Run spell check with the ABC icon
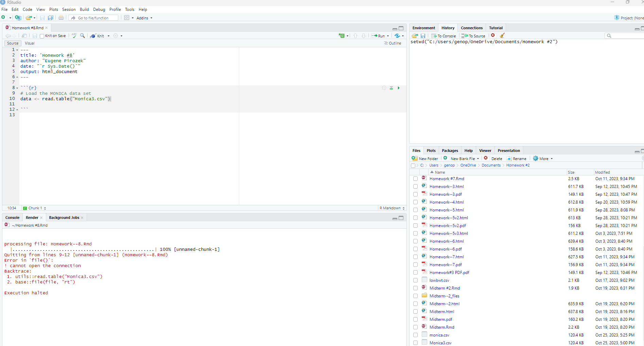This screenshot has width=644, height=346. pyautogui.click(x=74, y=35)
